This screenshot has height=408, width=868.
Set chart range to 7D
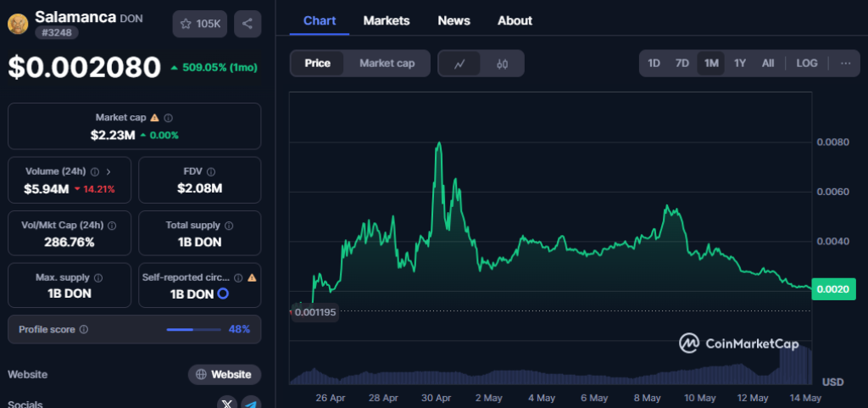pos(682,63)
